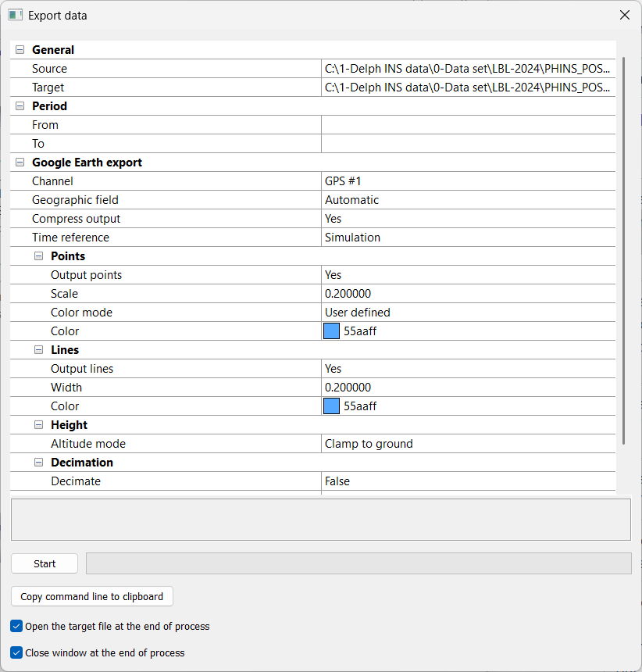Image resolution: width=642 pixels, height=672 pixels.
Task: Click the From period input field
Action: pyautogui.click(x=468, y=125)
